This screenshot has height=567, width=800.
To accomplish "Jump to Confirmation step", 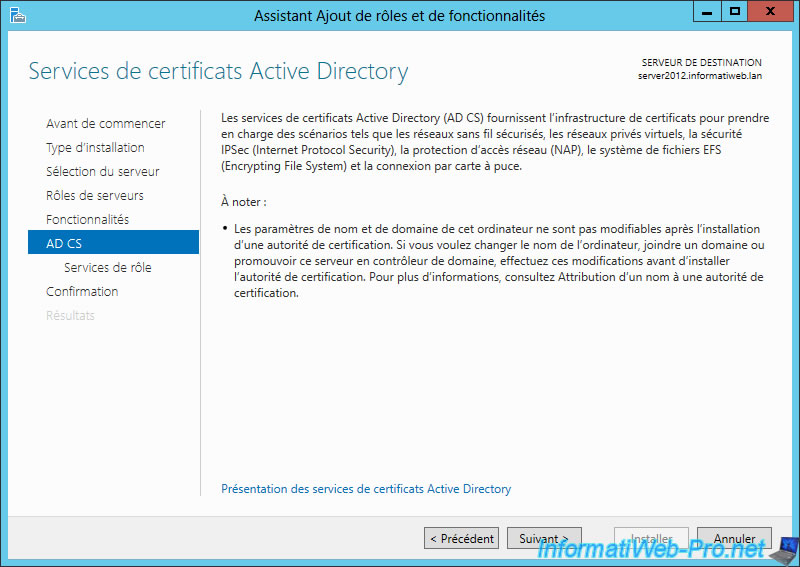I will click(82, 291).
